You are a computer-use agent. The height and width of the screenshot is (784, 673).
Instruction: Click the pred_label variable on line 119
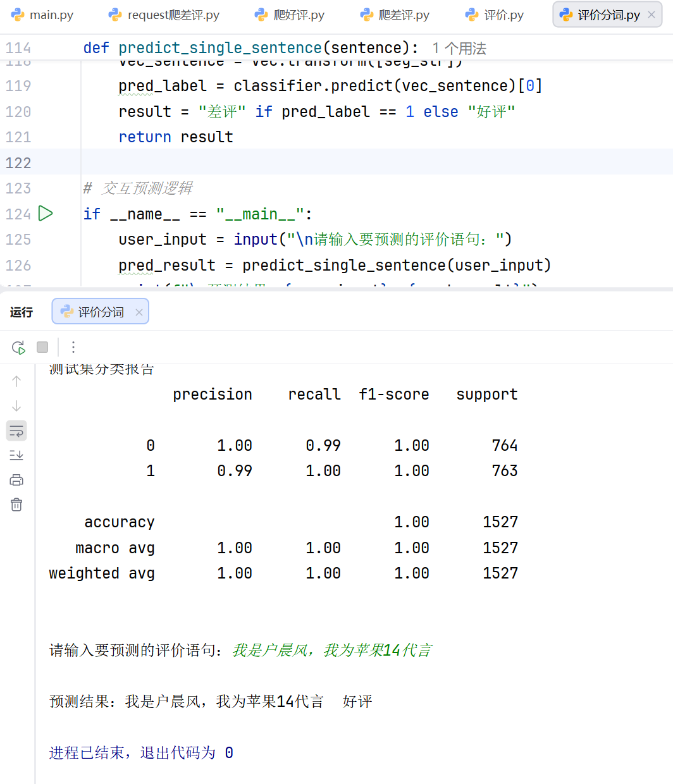coord(163,86)
